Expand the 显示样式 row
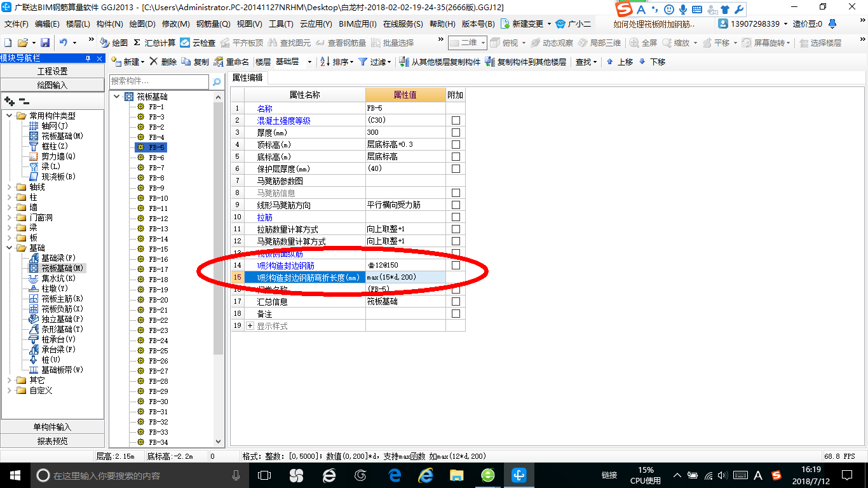 (x=250, y=325)
